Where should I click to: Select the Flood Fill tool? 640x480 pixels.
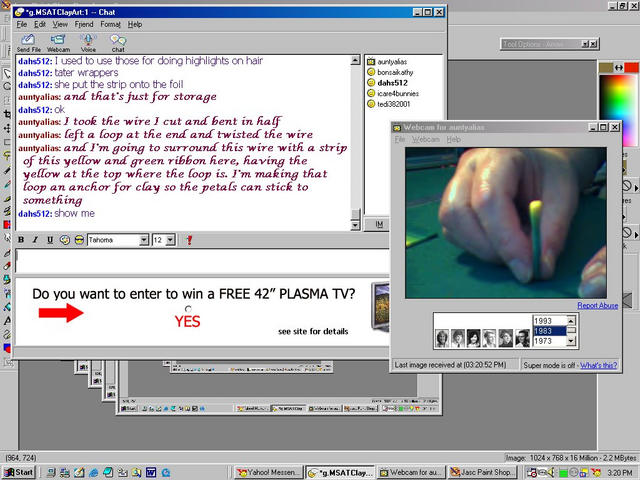(x=7, y=307)
